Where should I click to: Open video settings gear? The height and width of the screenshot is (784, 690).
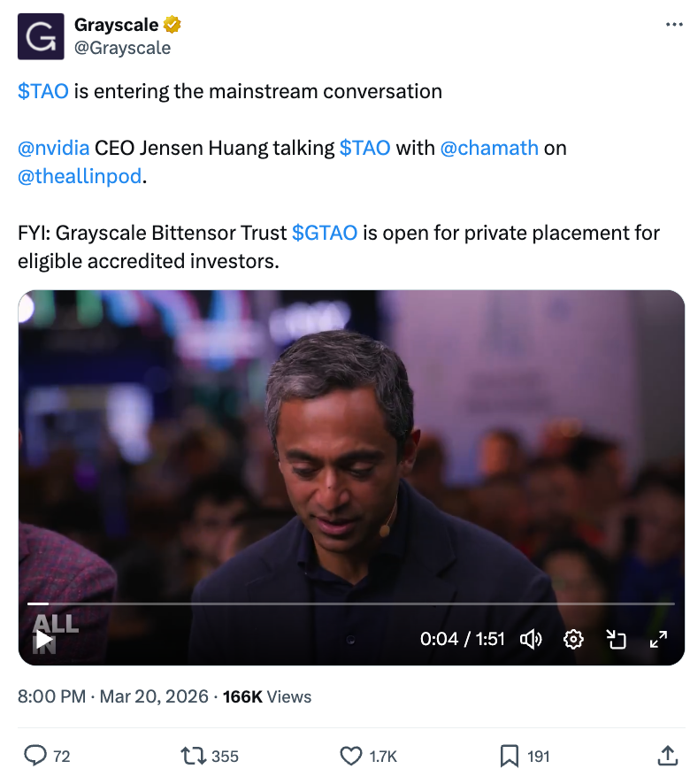point(573,639)
